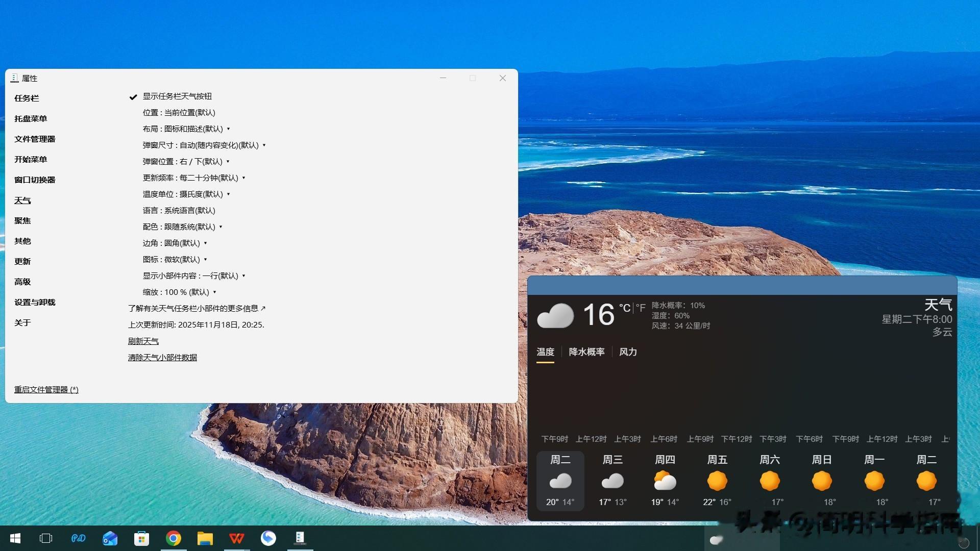Select 天气 in the settings sidebar
The width and height of the screenshot is (980, 551).
22,200
